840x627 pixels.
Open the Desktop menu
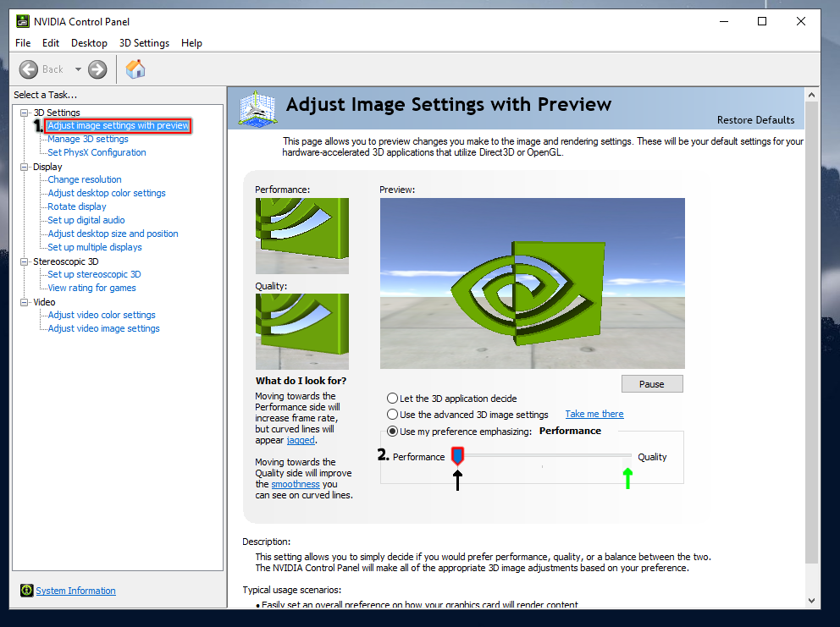pos(89,43)
